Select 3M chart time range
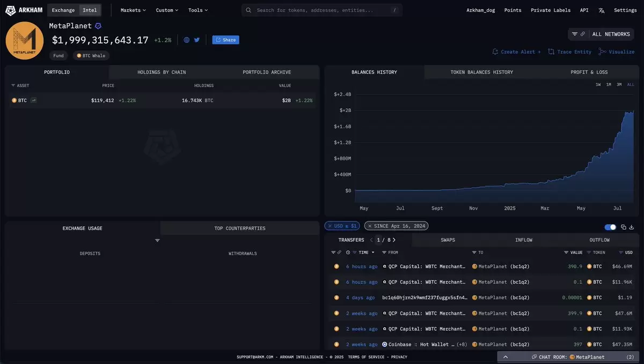Image resolution: width=644 pixels, height=364 pixels. tap(619, 85)
